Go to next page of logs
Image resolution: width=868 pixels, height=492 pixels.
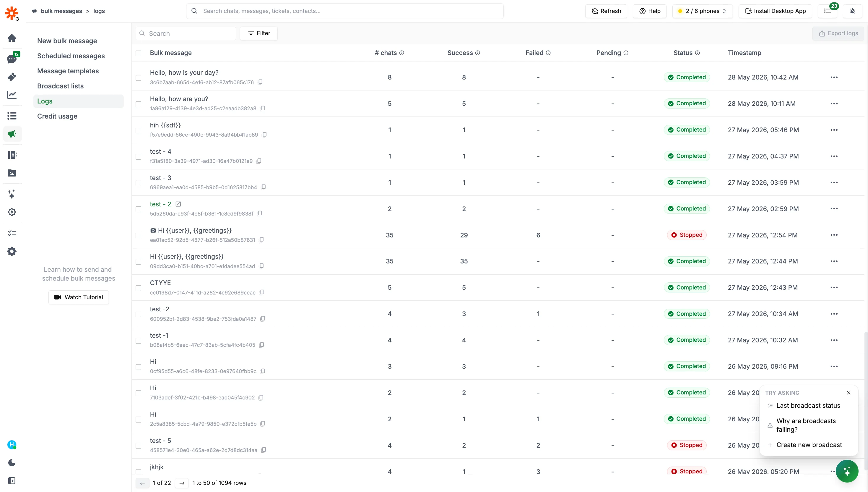point(182,483)
